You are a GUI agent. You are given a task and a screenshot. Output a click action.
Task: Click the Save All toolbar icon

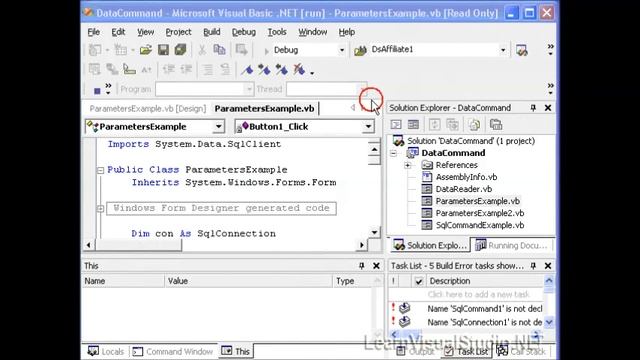coord(180,50)
